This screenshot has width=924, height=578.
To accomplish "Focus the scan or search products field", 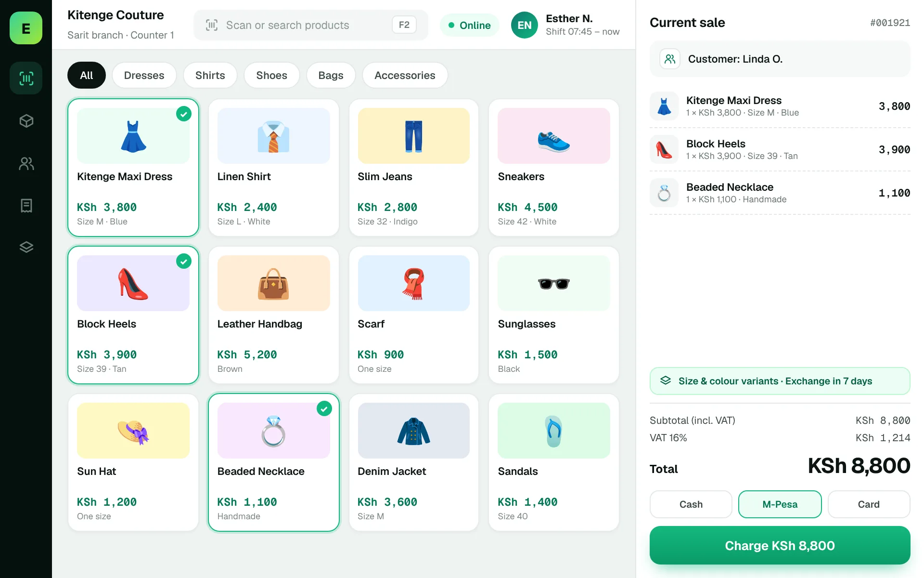I will pyautogui.click(x=310, y=25).
